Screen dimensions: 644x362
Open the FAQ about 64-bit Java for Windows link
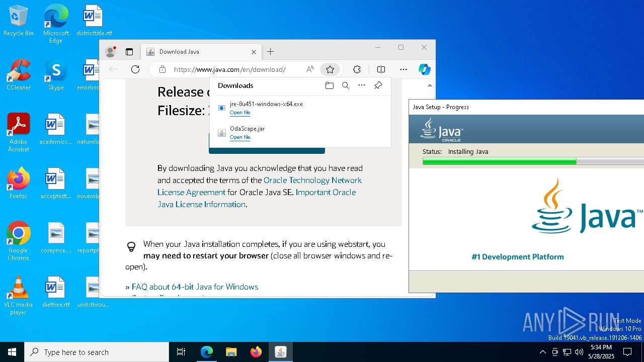195,287
